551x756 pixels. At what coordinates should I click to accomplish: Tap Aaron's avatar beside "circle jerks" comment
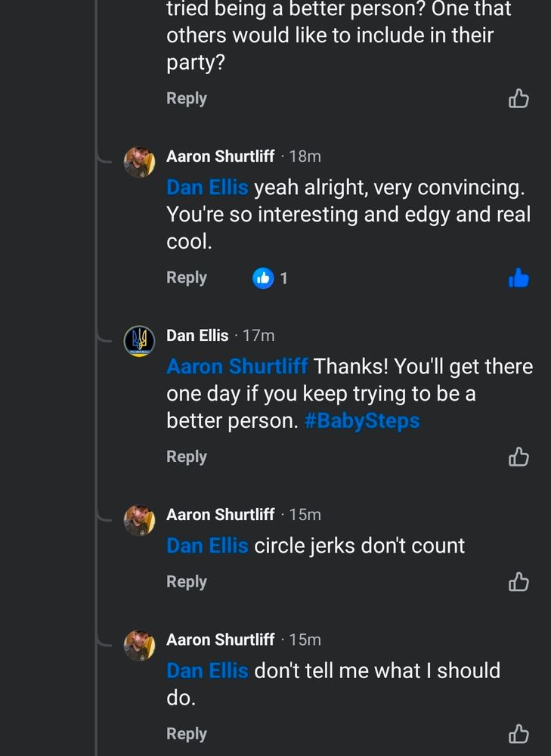point(139,520)
